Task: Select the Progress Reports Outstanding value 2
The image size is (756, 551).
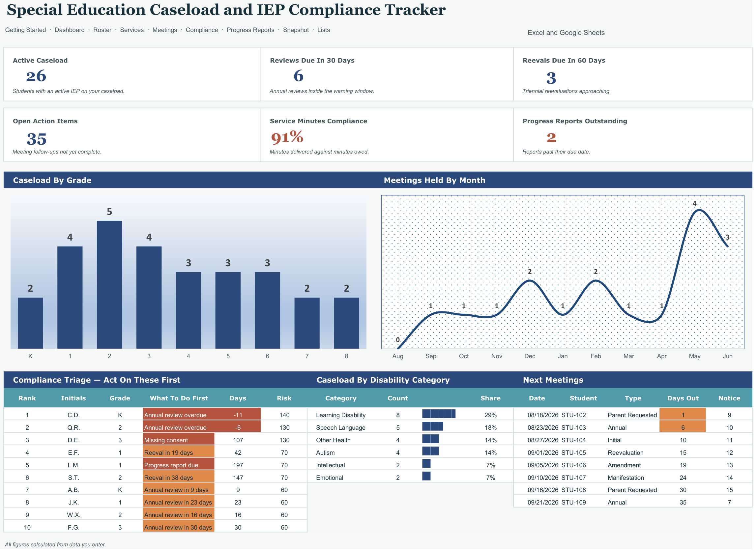Action: tap(552, 138)
